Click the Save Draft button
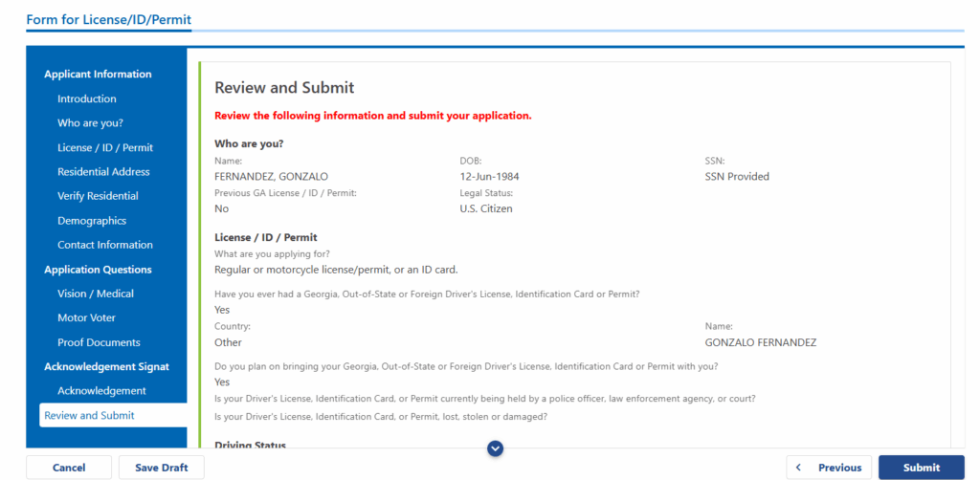 click(x=161, y=468)
